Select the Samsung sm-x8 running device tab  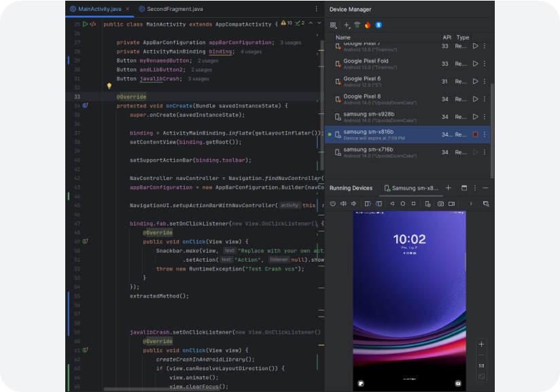411,188
